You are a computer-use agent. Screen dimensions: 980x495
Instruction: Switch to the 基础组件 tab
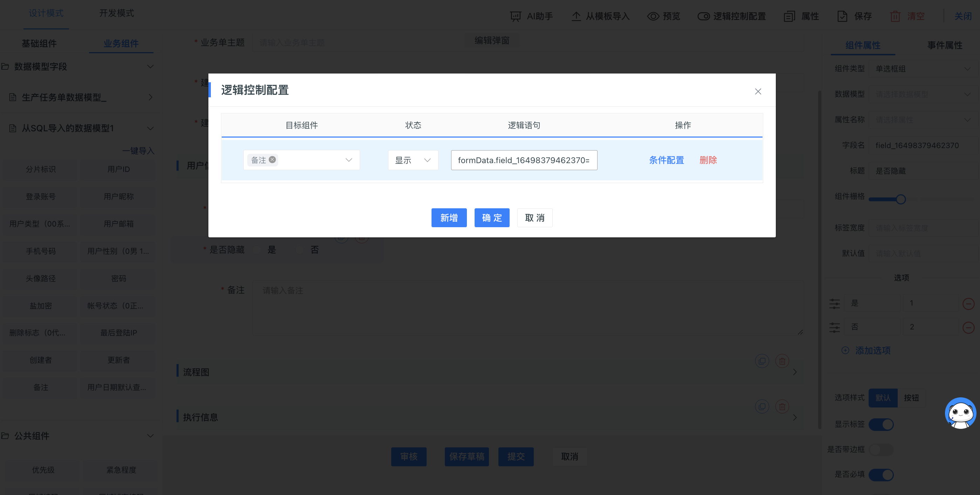(x=39, y=44)
